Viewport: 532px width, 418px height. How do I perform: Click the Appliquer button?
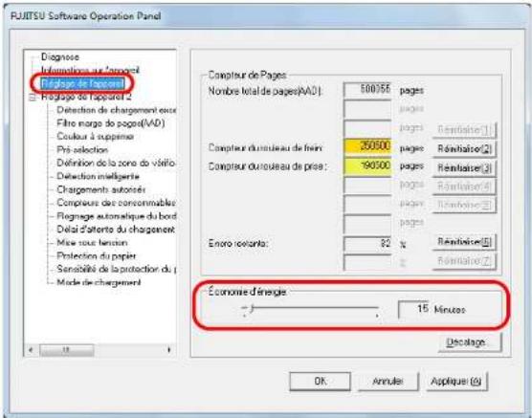(x=456, y=382)
